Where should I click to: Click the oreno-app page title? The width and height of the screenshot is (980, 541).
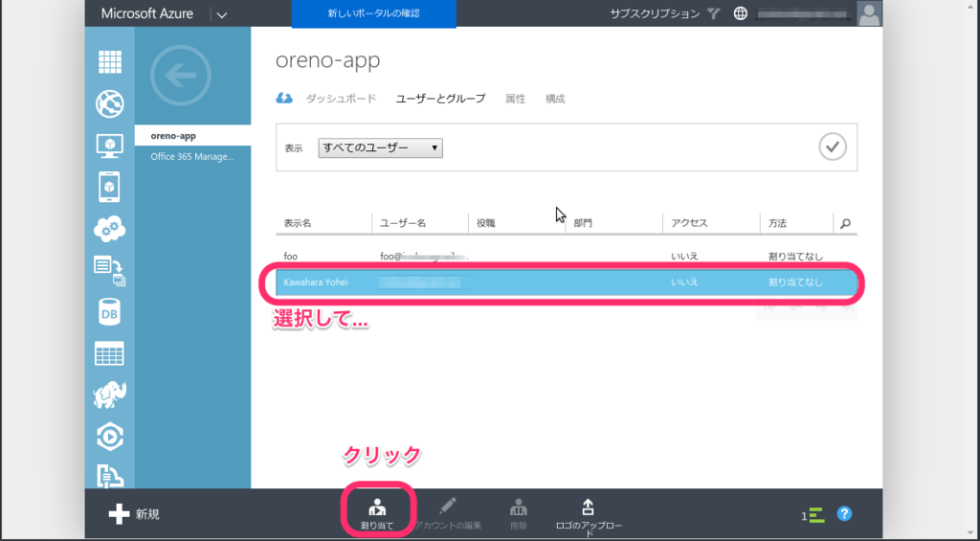[x=327, y=60]
